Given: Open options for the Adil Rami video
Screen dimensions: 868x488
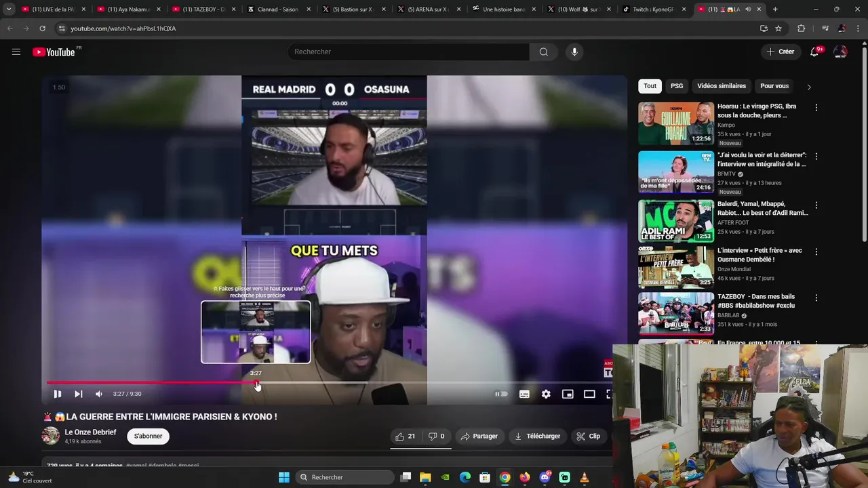Looking at the screenshot, I should (x=816, y=205).
